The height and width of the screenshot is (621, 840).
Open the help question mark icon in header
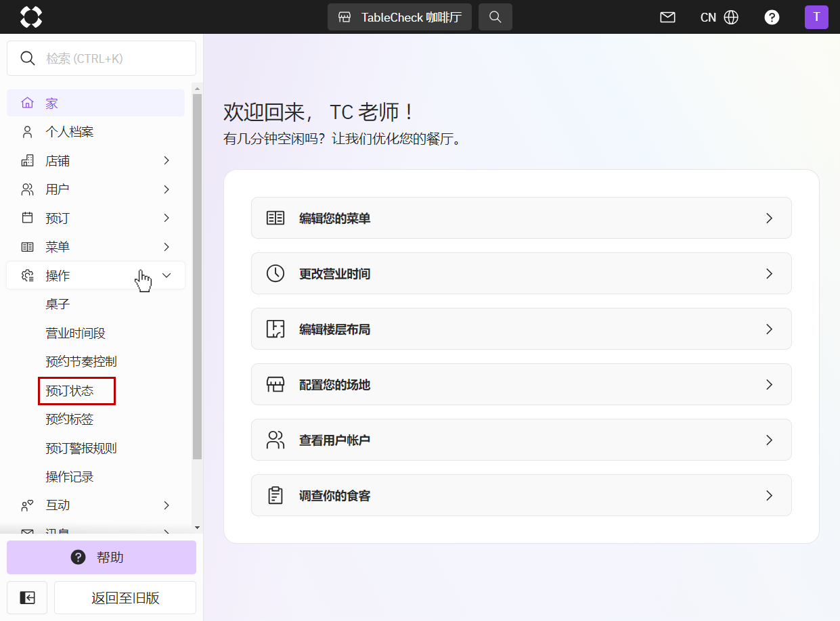(772, 18)
